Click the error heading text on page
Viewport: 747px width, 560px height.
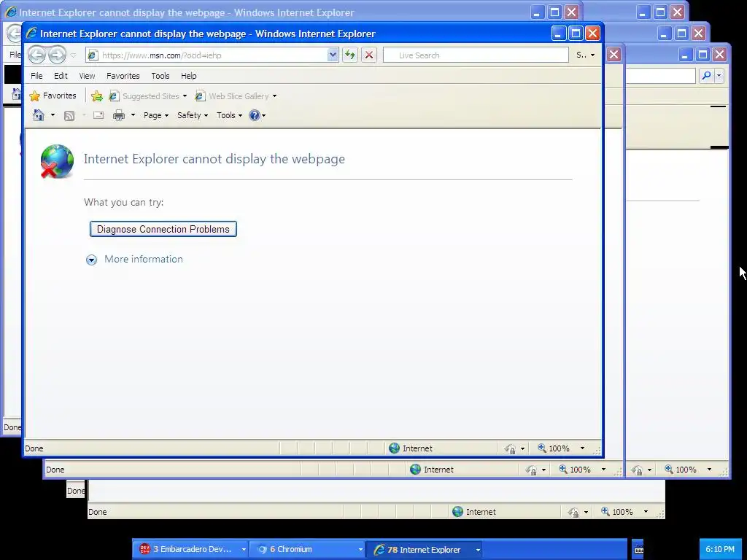pos(214,158)
